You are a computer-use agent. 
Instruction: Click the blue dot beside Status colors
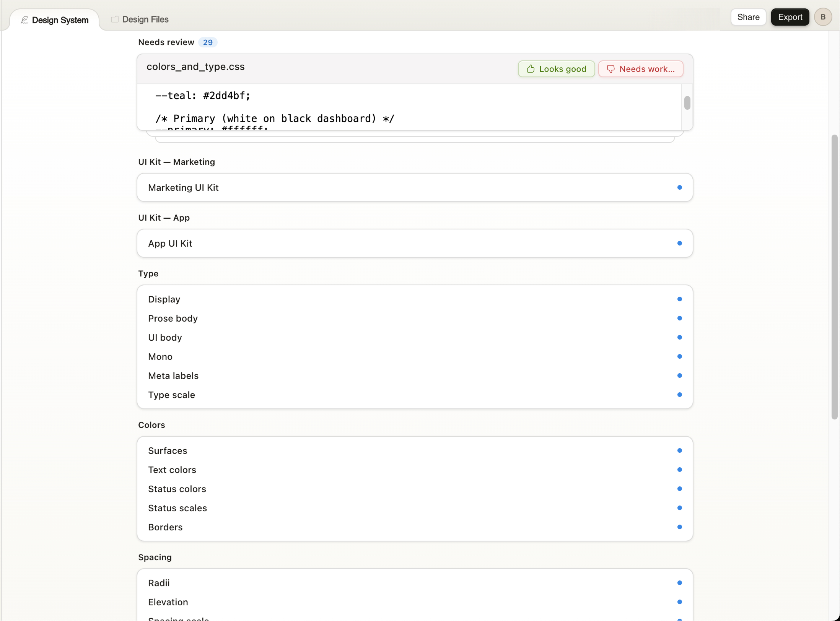(679, 489)
